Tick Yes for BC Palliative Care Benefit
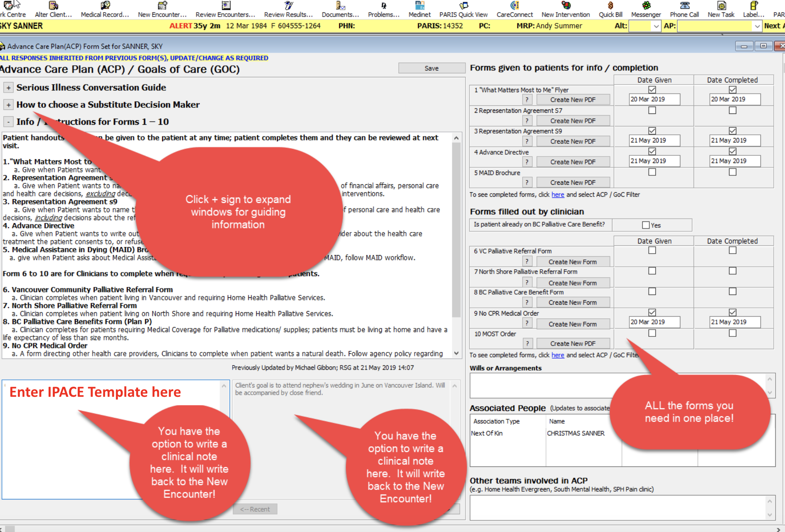The width and height of the screenshot is (785, 532). coord(646,225)
